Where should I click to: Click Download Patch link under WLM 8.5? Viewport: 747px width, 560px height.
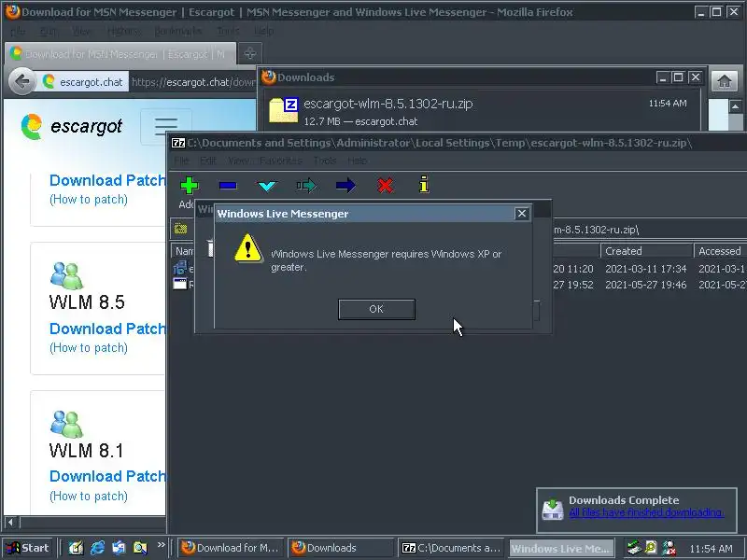coord(107,329)
